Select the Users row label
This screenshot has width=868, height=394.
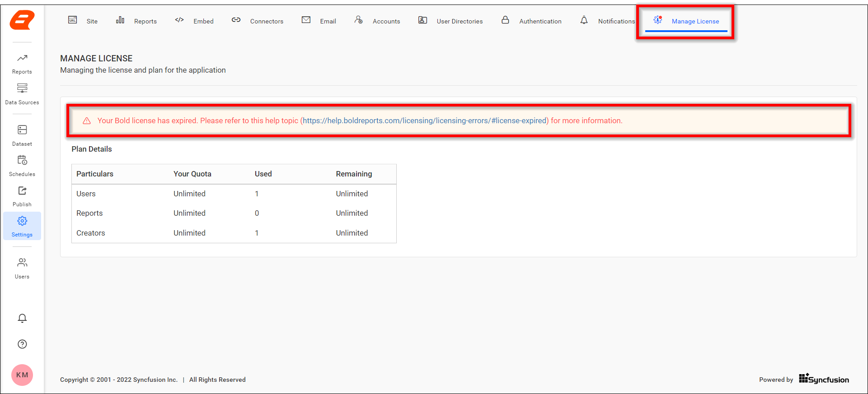[x=86, y=194]
